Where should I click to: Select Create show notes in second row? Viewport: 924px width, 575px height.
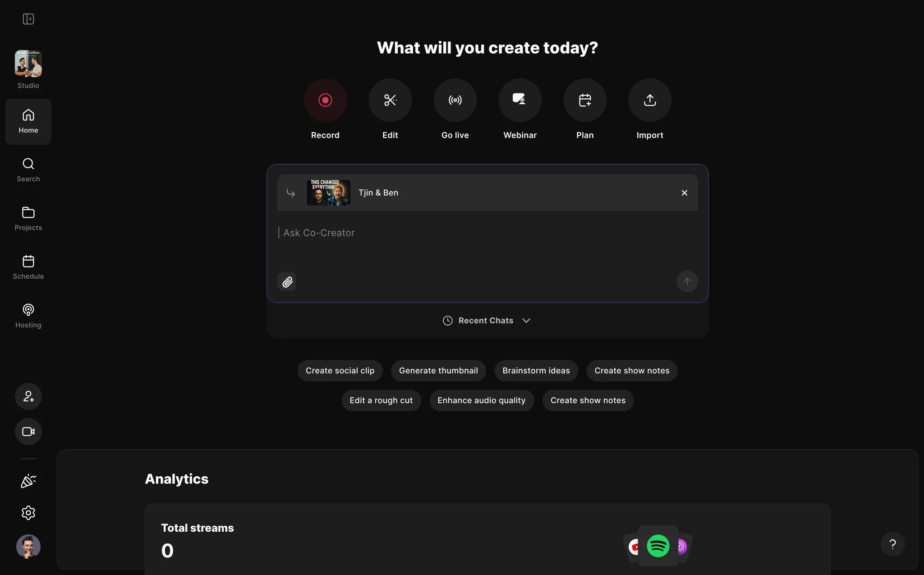588,400
